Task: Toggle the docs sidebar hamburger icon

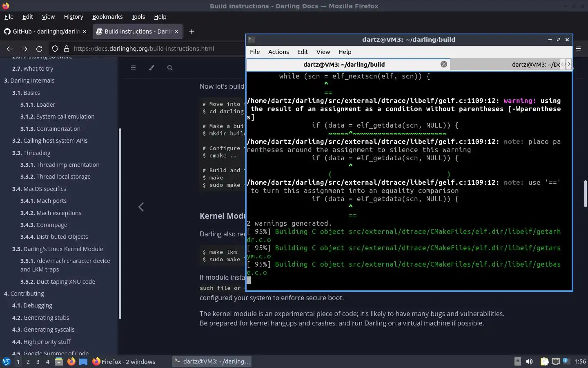Action: pyautogui.click(x=133, y=67)
